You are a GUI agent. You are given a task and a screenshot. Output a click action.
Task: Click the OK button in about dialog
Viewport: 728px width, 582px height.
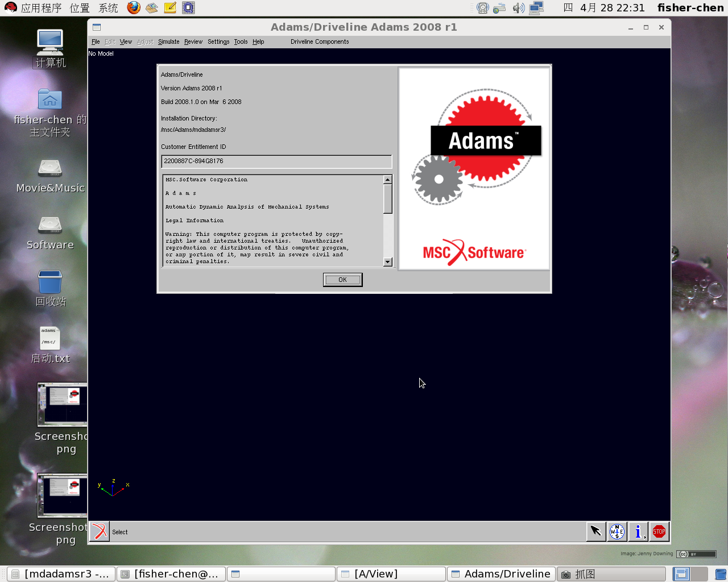[x=342, y=280]
